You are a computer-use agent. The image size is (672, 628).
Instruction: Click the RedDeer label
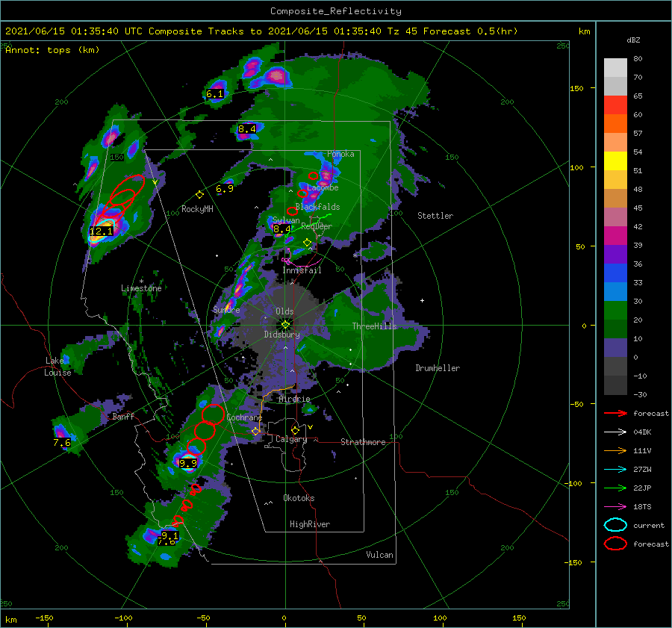[x=317, y=226]
